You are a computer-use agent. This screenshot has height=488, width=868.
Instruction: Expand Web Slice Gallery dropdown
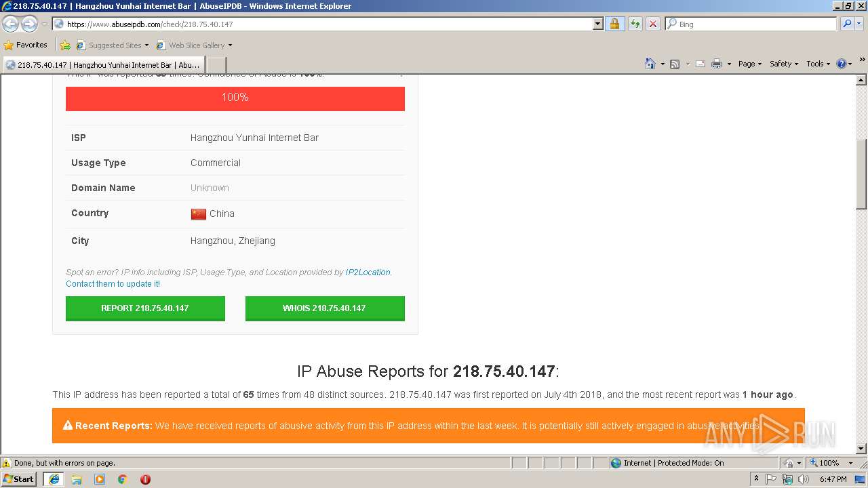[x=230, y=45]
